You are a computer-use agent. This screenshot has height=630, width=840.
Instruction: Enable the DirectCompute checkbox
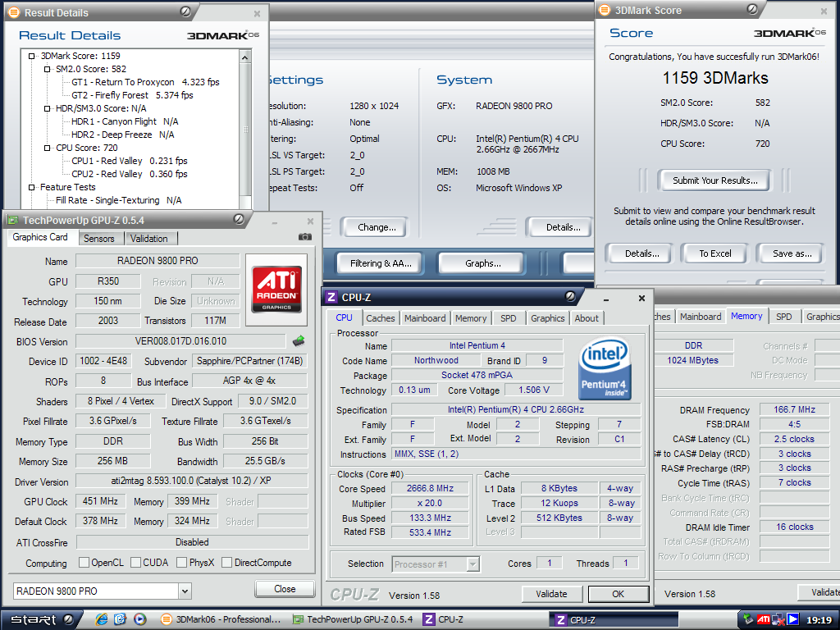[x=226, y=563]
